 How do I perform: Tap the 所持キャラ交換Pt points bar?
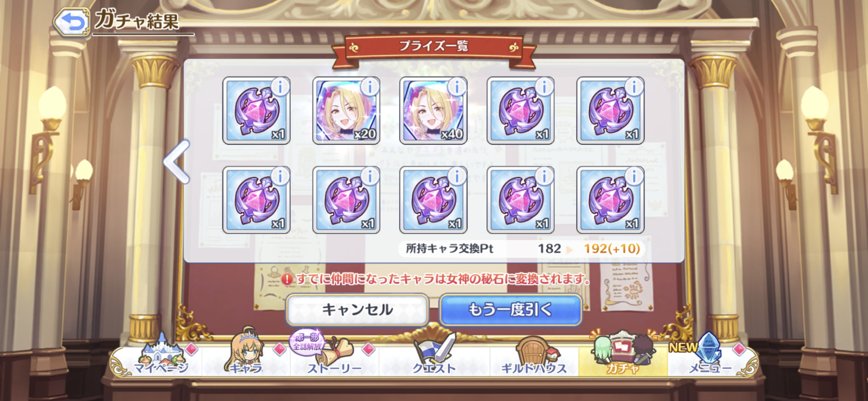point(522,248)
